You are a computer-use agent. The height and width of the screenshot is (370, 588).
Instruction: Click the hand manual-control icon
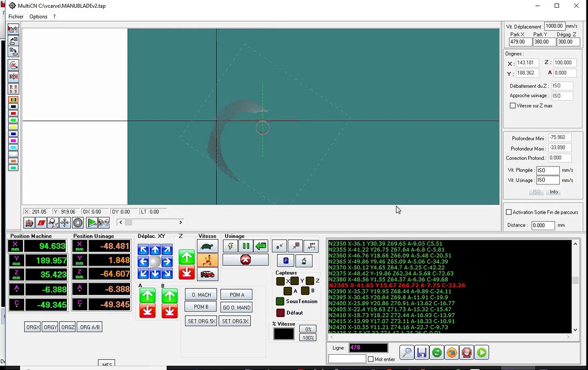(304, 261)
